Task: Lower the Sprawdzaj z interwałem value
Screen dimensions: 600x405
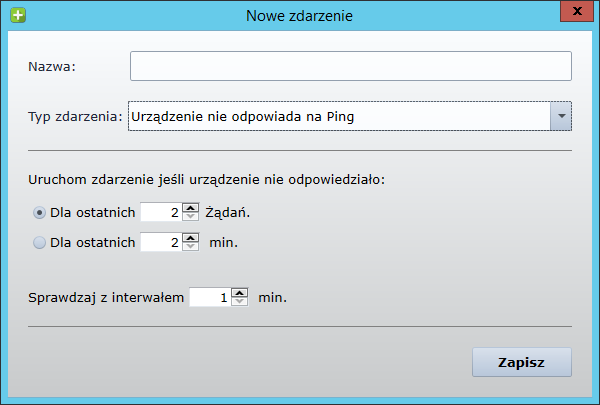Action: 239,302
